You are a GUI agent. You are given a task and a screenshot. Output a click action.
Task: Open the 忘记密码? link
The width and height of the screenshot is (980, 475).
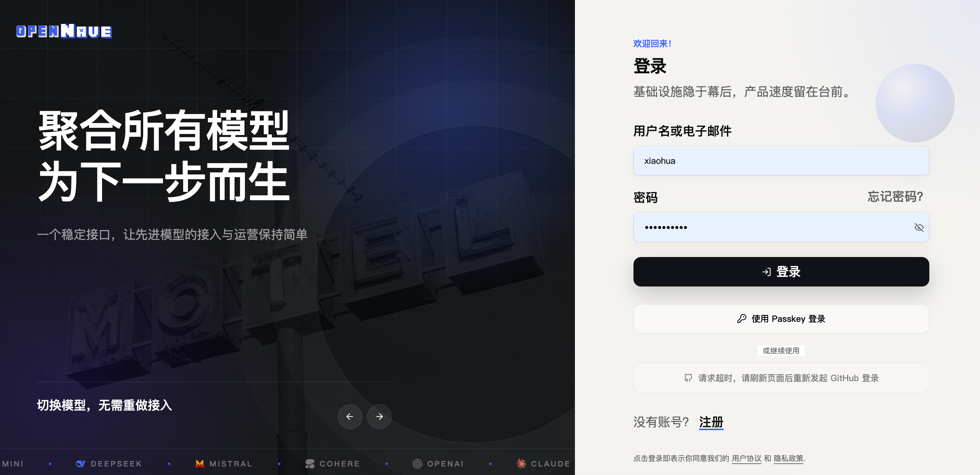point(895,197)
